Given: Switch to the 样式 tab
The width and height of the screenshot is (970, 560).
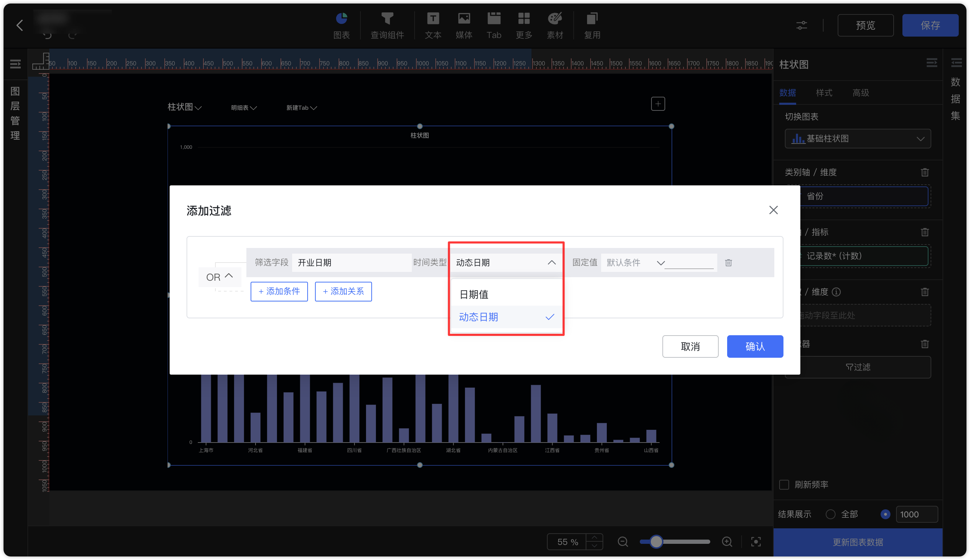Looking at the screenshot, I should coord(824,93).
